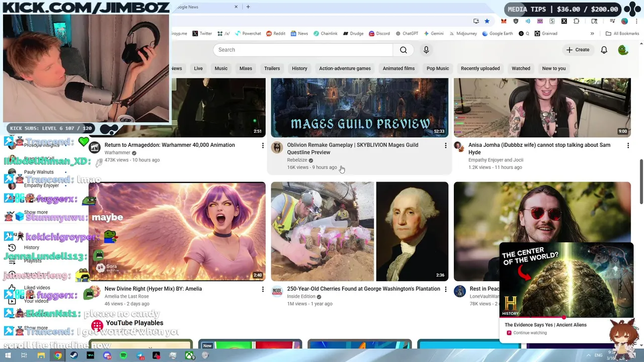Focus the YouTube Search input field
Viewport: 644px width, 362px height.
click(x=303, y=50)
